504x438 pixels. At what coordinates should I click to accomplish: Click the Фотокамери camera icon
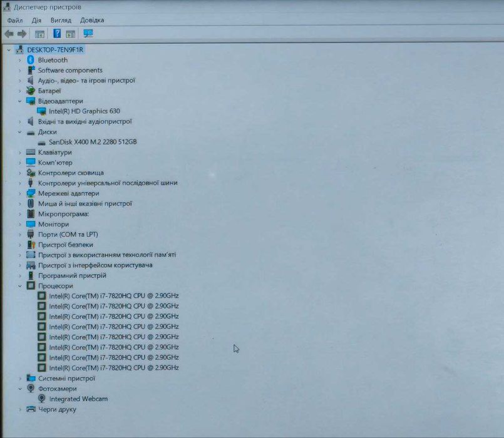coord(31,388)
